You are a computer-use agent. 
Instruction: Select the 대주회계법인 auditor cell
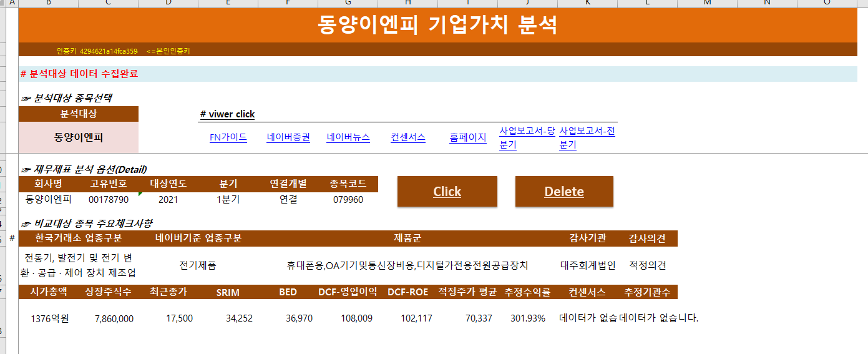tap(588, 265)
